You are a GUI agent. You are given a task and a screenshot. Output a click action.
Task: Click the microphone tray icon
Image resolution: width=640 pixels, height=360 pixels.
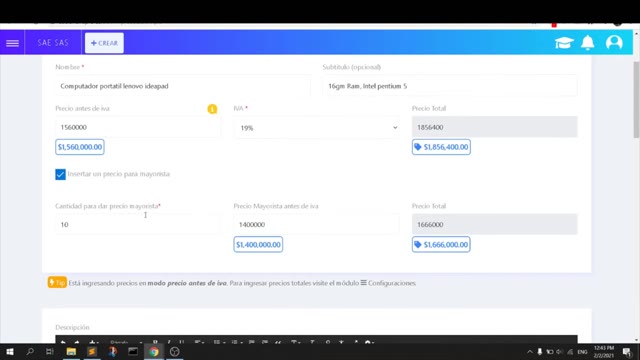[540, 352]
